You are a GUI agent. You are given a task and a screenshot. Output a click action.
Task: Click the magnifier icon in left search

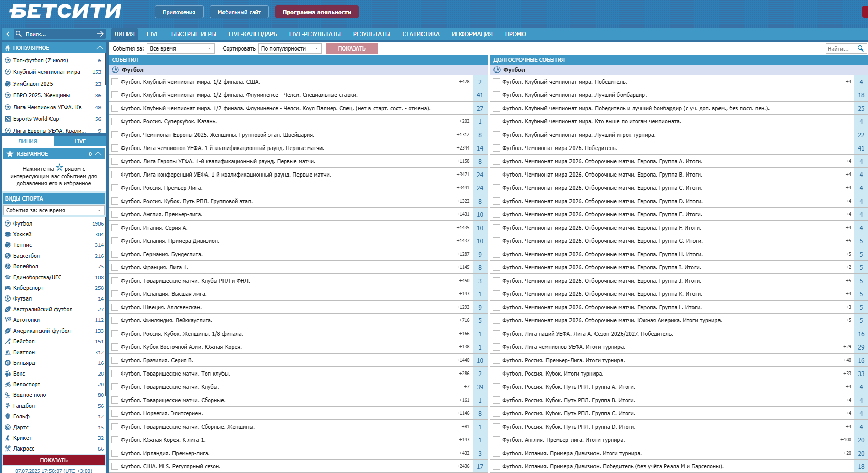pyautogui.click(x=19, y=34)
